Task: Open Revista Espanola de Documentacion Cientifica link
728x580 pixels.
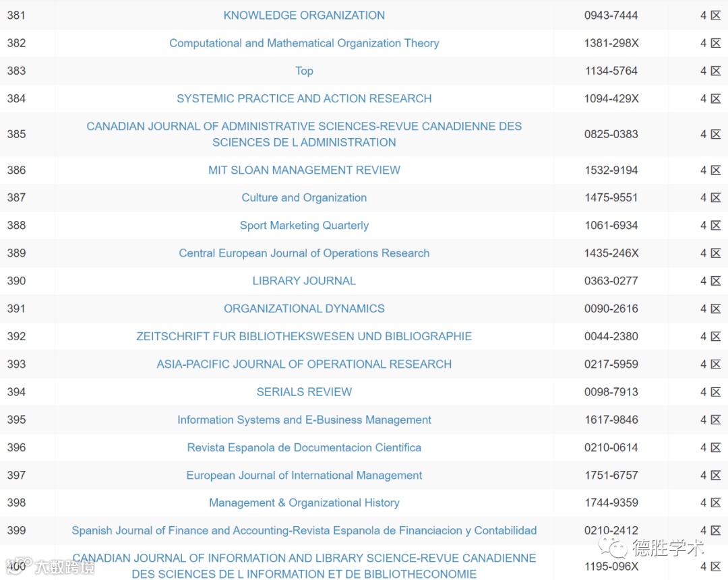Action: pyautogui.click(x=304, y=448)
